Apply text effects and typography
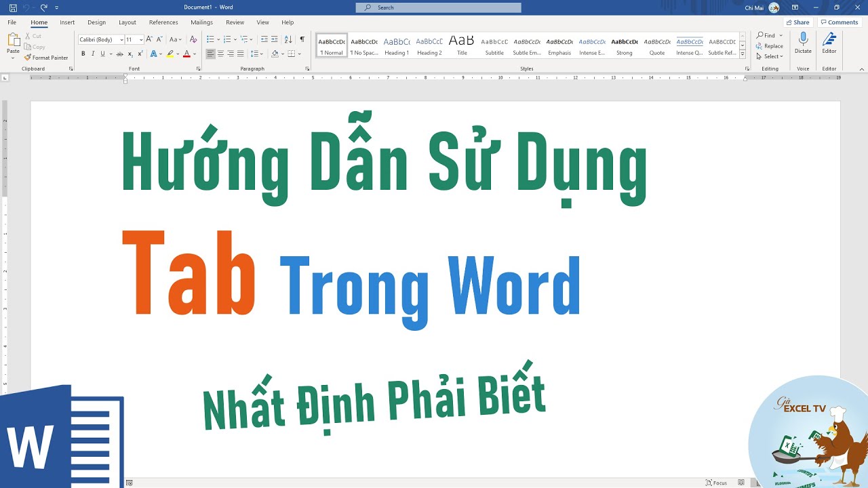The height and width of the screenshot is (488, 868). (x=155, y=54)
